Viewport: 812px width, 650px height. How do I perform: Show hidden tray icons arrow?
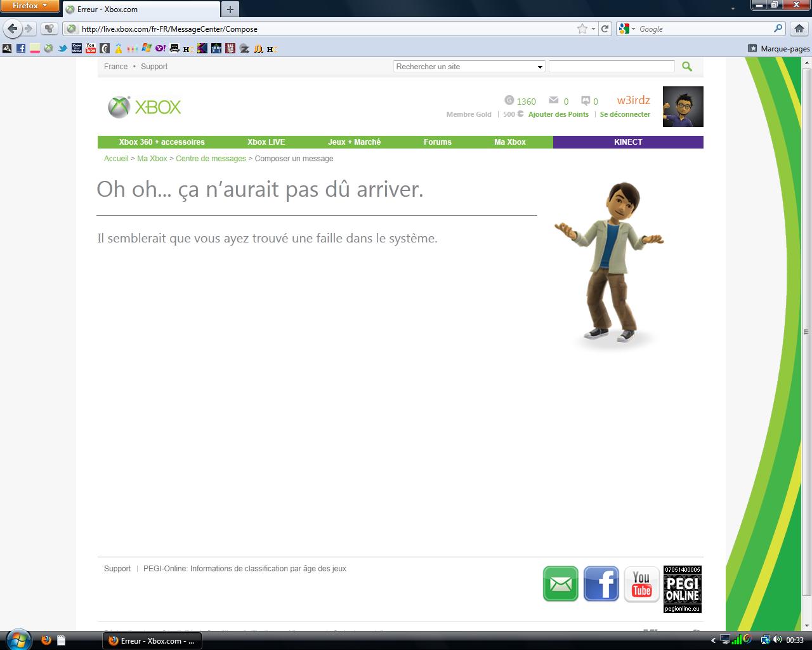[x=713, y=640]
